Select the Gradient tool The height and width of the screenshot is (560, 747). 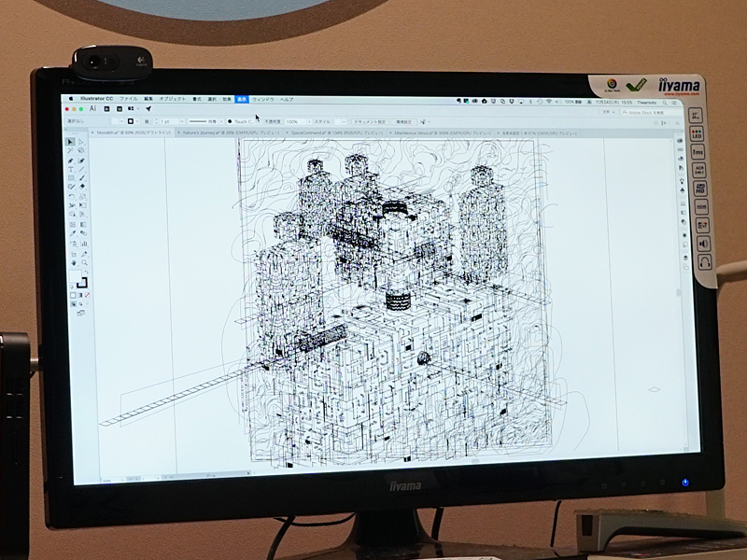pos(83,224)
